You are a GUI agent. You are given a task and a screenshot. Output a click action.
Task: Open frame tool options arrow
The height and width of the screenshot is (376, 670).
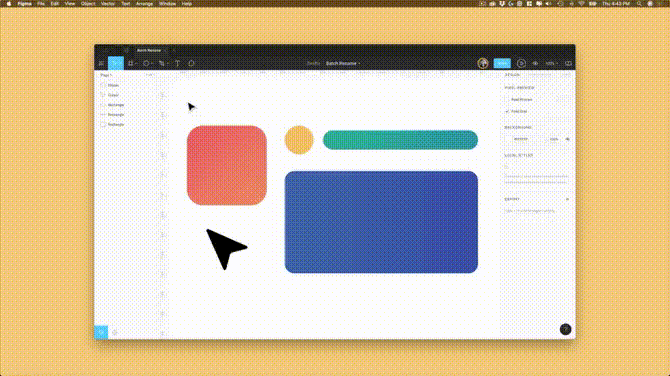(136, 64)
